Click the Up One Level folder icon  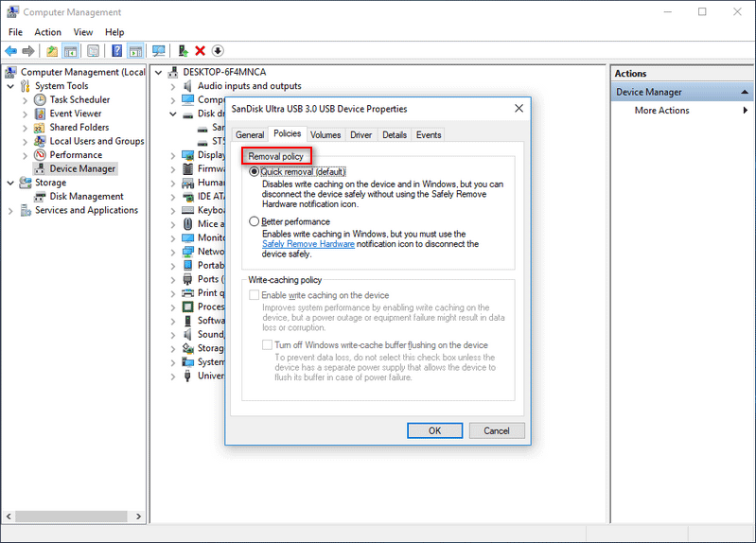(52, 51)
